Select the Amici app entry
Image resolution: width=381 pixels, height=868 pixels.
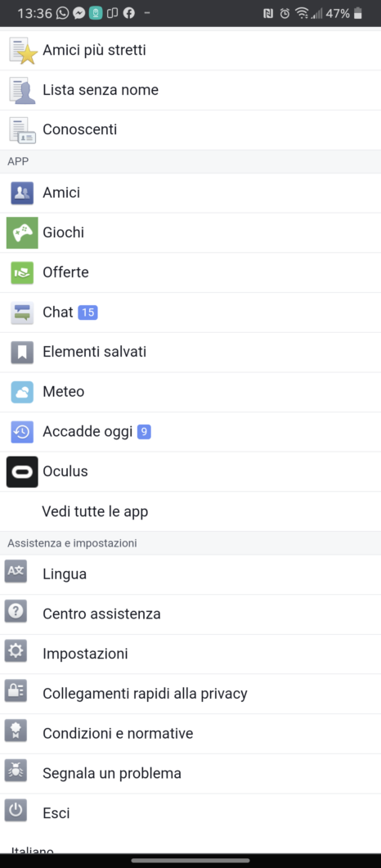tap(190, 192)
